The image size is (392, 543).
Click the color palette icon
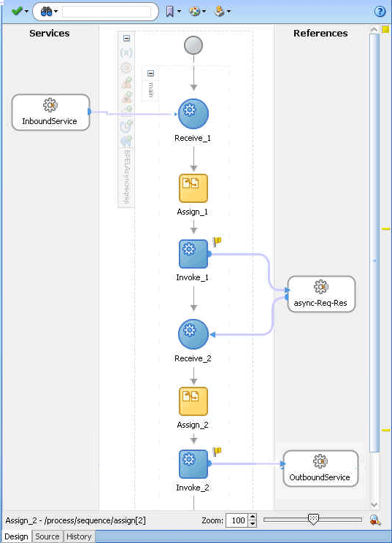(194, 12)
